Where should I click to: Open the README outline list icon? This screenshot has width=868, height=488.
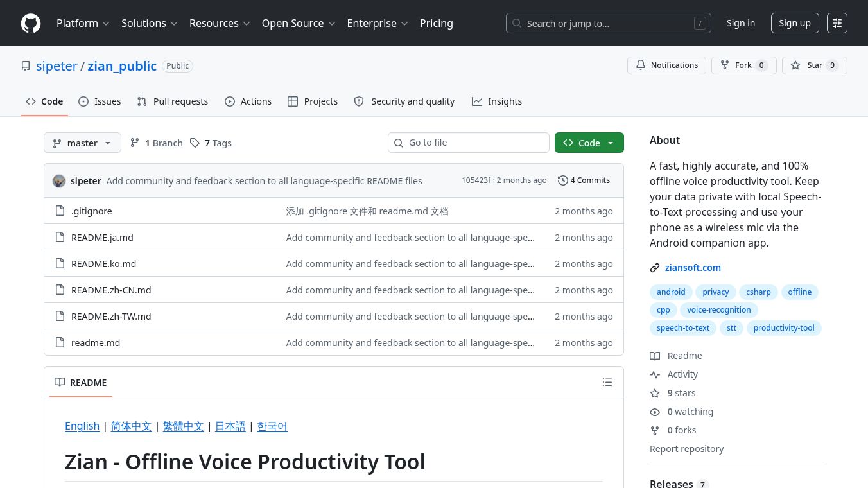pyautogui.click(x=607, y=382)
